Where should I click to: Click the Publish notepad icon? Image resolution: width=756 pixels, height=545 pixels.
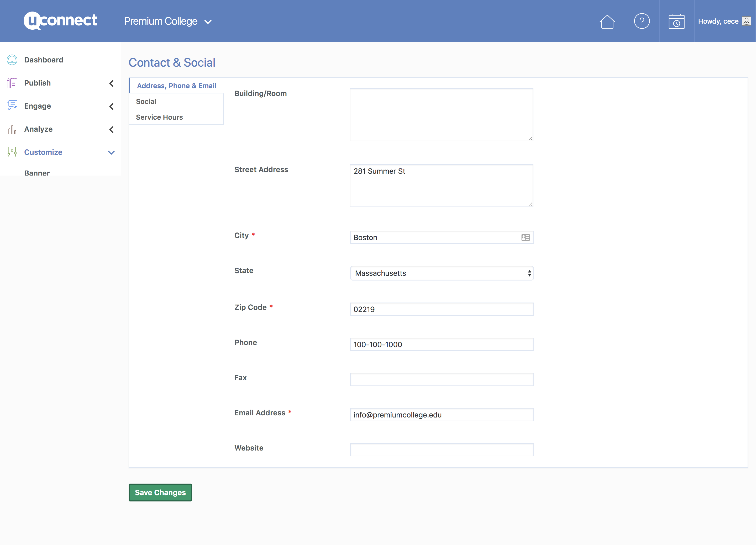(x=12, y=83)
